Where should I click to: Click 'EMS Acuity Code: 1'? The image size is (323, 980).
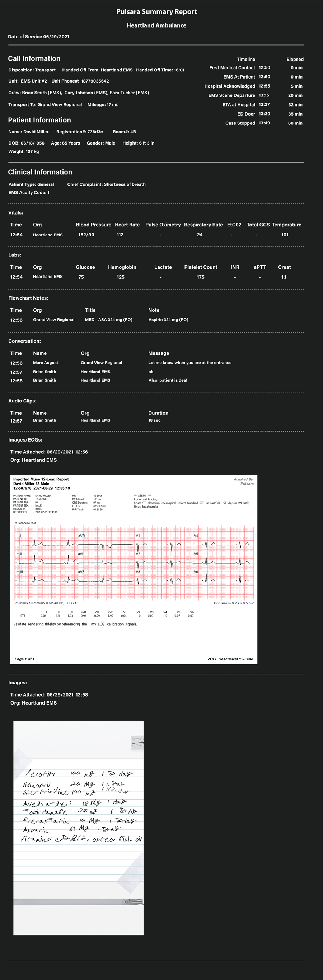[29, 193]
